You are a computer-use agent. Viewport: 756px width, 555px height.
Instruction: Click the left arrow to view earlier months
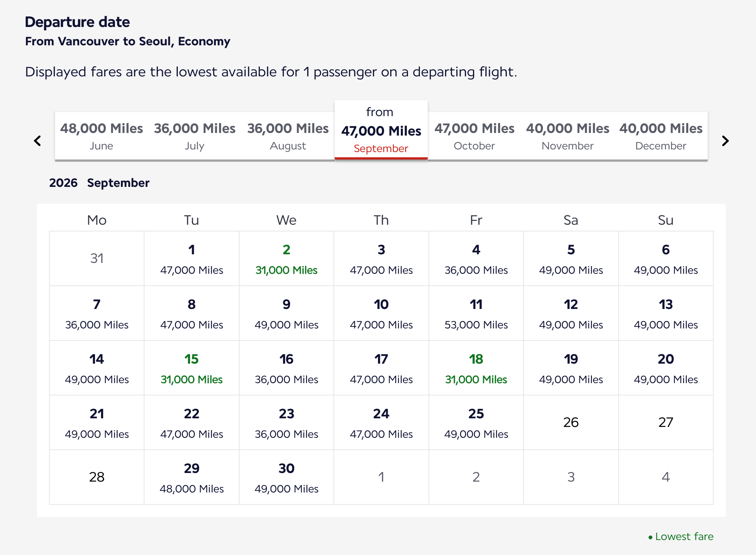pyautogui.click(x=37, y=141)
